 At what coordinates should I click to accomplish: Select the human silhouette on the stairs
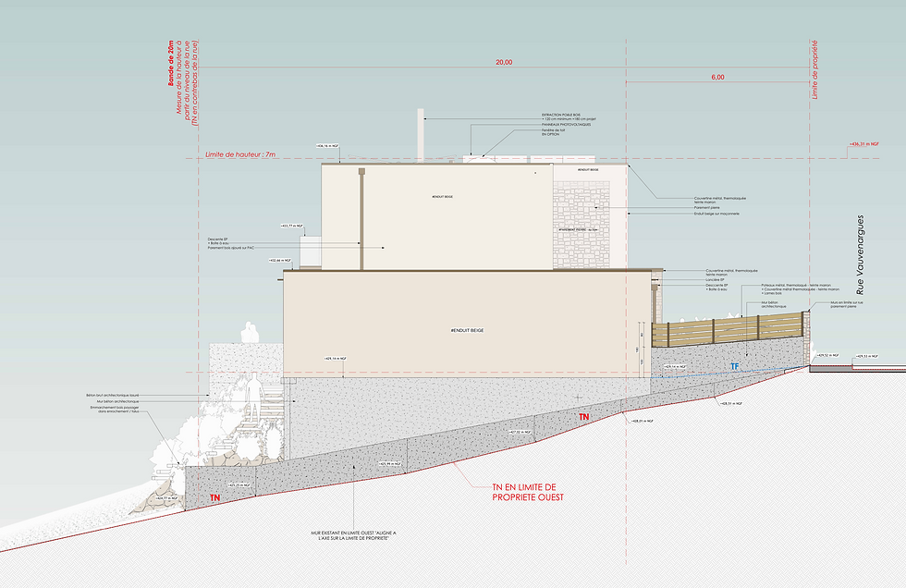click(253, 397)
